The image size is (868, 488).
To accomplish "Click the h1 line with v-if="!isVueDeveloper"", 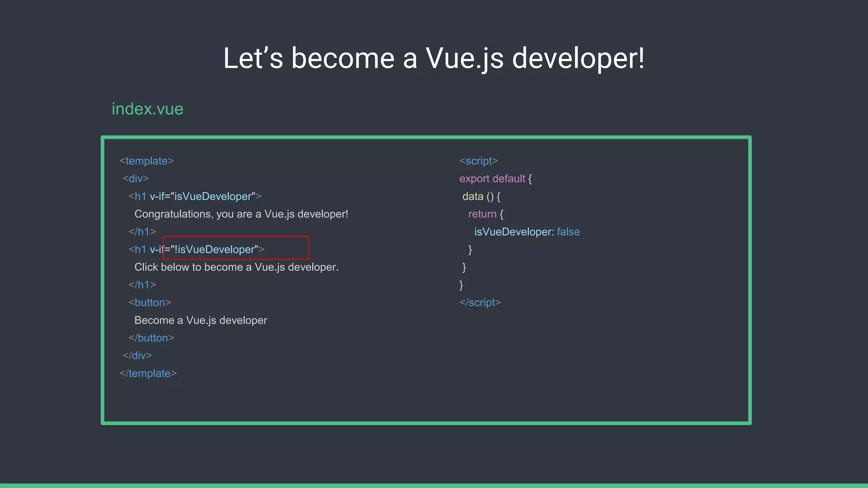I will tap(196, 250).
